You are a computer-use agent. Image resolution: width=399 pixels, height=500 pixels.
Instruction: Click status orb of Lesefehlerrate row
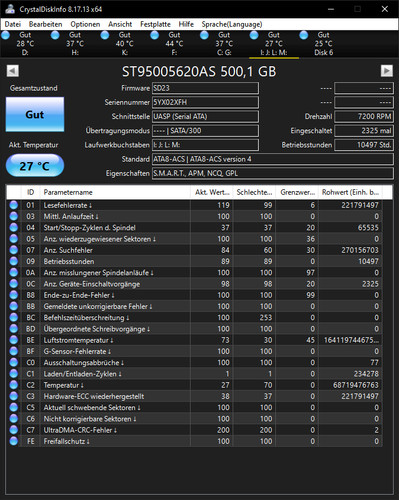(14, 205)
